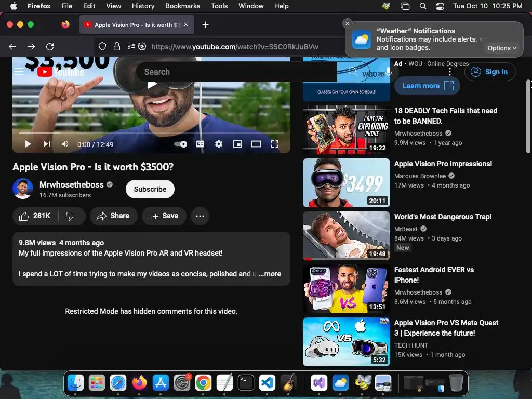Open the View menu

tap(113, 6)
